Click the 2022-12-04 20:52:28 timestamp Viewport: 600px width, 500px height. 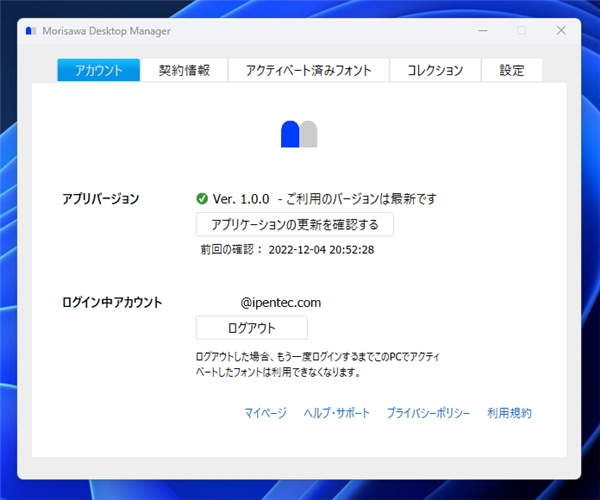point(321,250)
